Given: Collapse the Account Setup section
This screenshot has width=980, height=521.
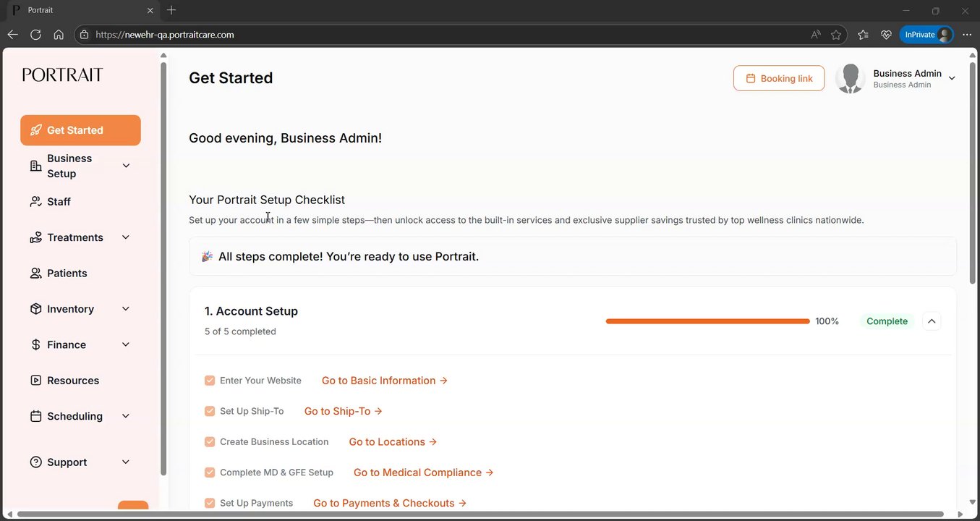Looking at the screenshot, I should click(932, 321).
